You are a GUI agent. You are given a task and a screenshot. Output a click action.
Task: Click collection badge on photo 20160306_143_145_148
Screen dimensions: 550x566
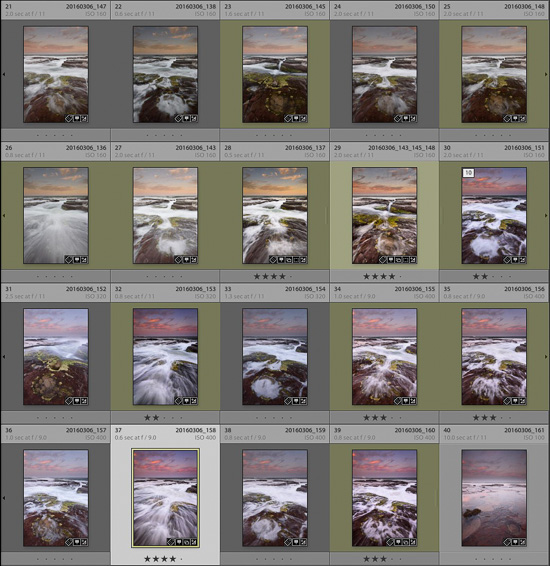398,260
